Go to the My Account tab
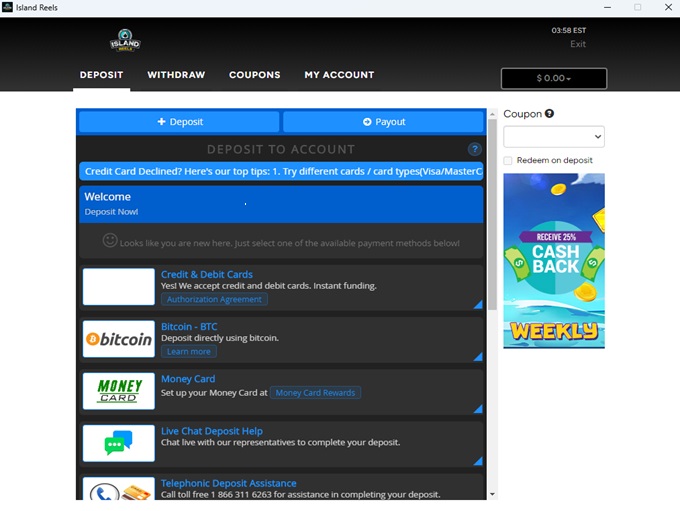The image size is (680, 511). coord(339,75)
